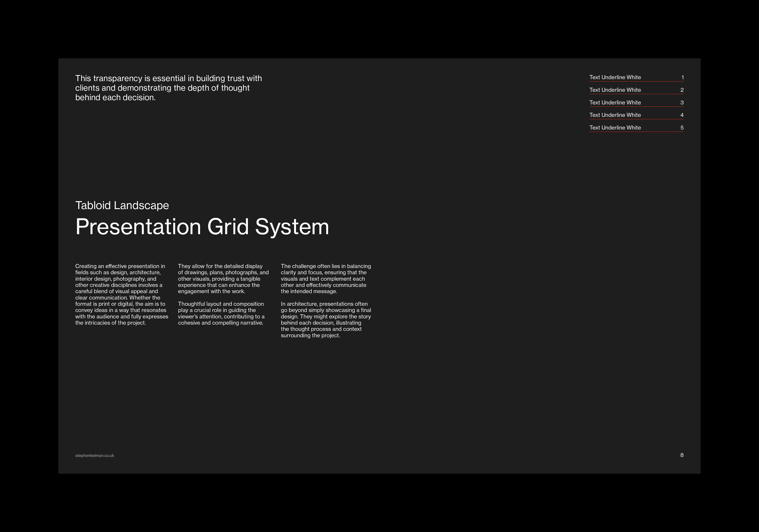The image size is (759, 532).
Task: Click the 'Creating an effective presentation' text column
Action: click(x=121, y=294)
